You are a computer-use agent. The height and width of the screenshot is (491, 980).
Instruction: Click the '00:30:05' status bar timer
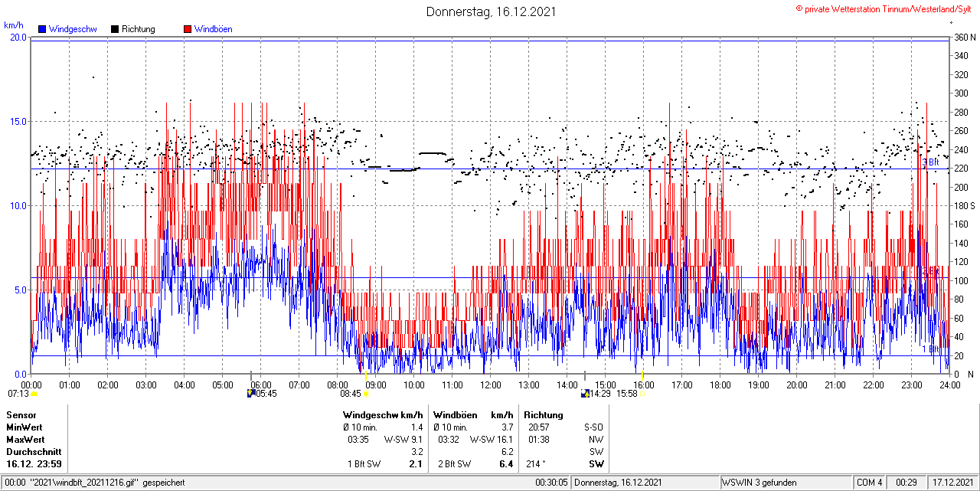tap(552, 483)
